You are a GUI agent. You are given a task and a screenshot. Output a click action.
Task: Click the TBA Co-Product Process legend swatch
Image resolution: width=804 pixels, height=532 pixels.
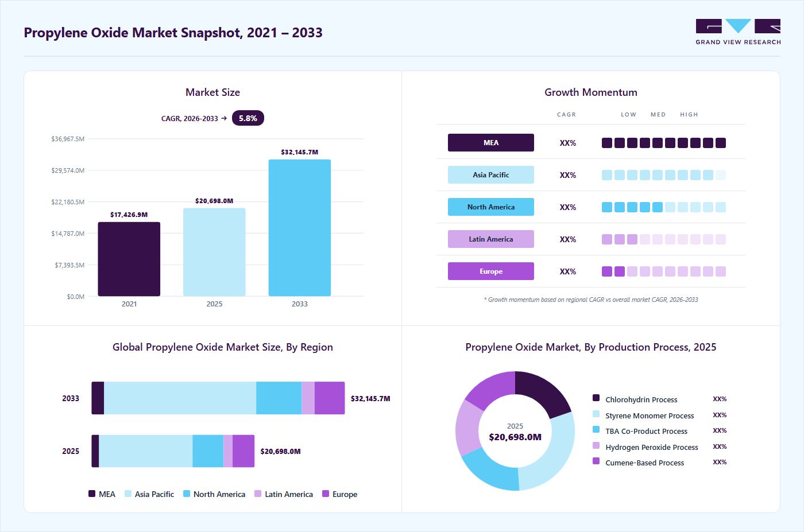pos(596,429)
